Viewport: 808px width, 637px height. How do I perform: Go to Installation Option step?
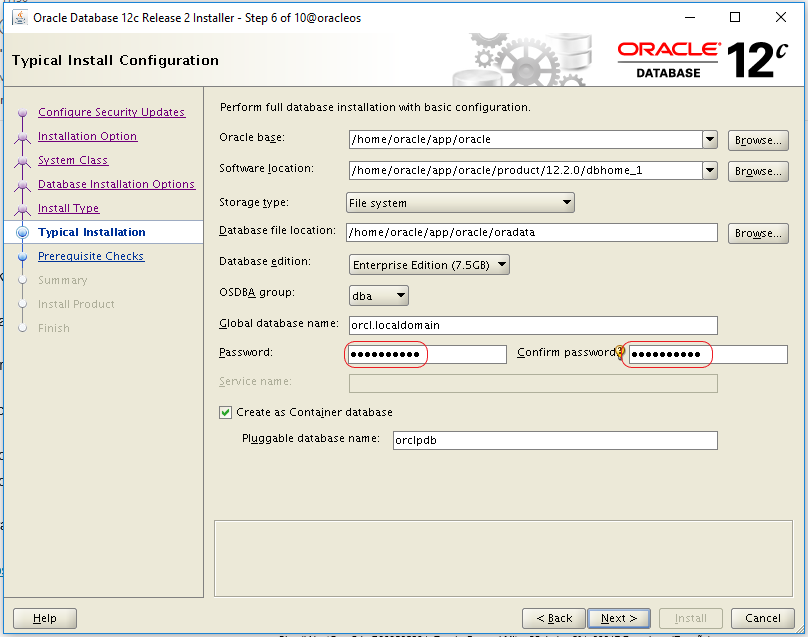click(x=88, y=136)
